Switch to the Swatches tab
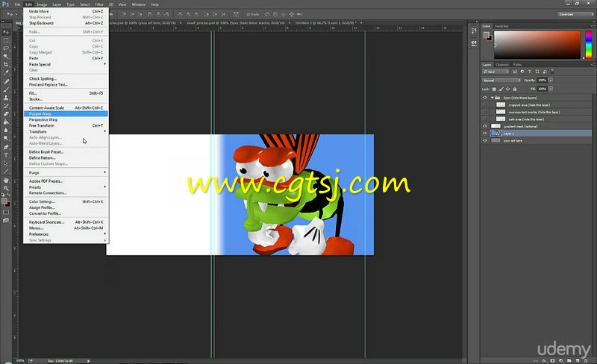The image size is (597, 364). point(501,26)
